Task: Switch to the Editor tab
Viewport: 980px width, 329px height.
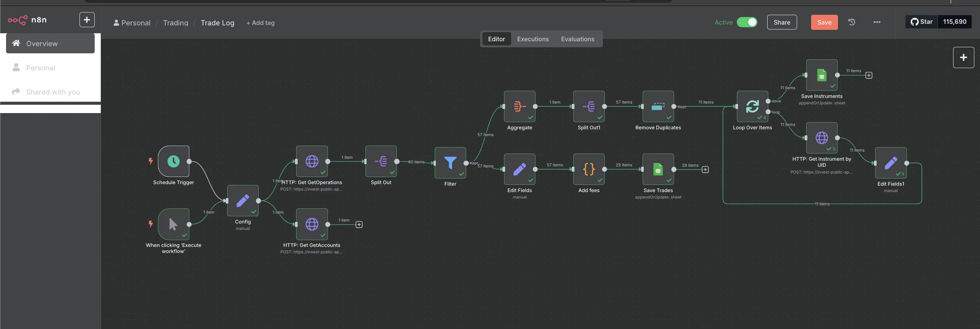Action: (496, 39)
